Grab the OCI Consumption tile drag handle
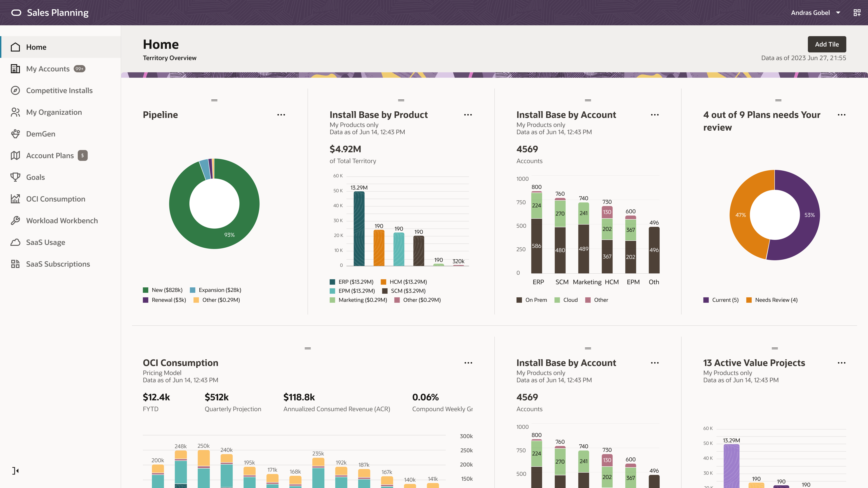 coord(308,348)
